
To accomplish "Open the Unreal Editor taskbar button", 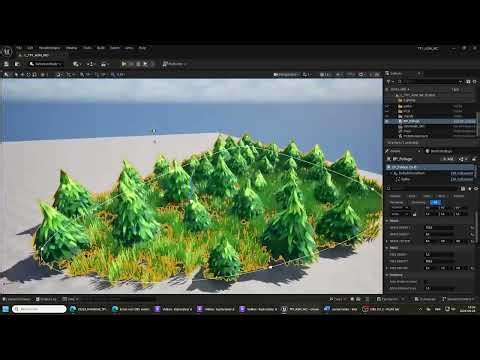I will [301, 309].
